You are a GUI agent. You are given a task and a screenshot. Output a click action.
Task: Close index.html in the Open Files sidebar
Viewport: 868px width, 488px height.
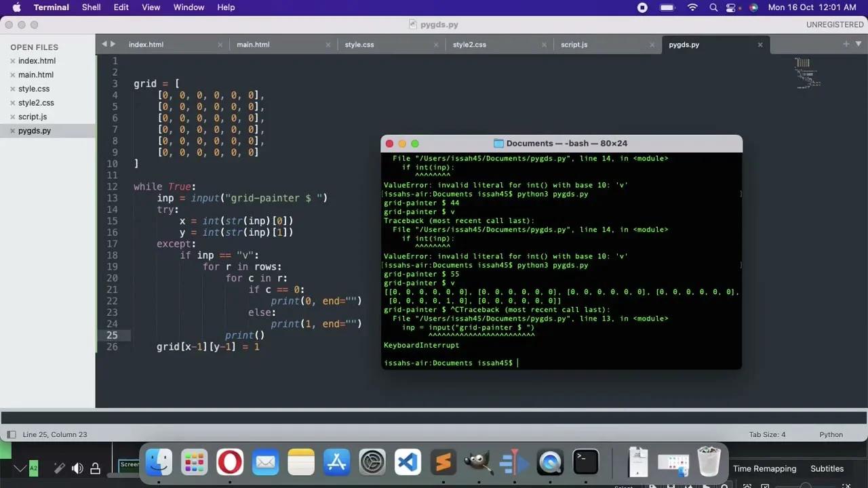click(x=12, y=61)
